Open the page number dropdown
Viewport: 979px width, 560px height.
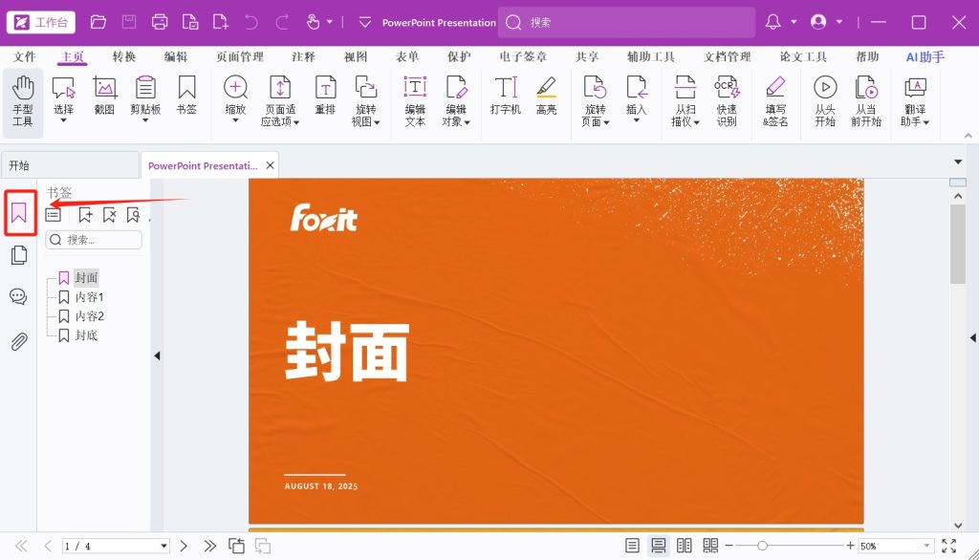pyautogui.click(x=163, y=546)
